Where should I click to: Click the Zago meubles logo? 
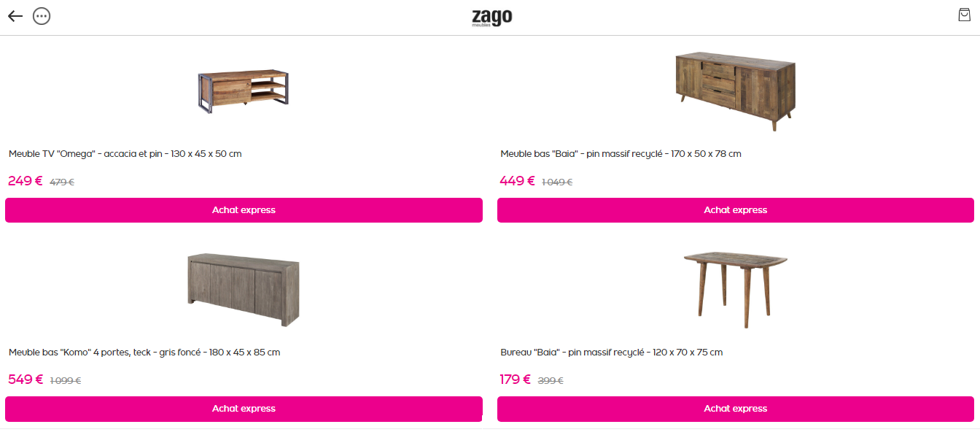491,18
